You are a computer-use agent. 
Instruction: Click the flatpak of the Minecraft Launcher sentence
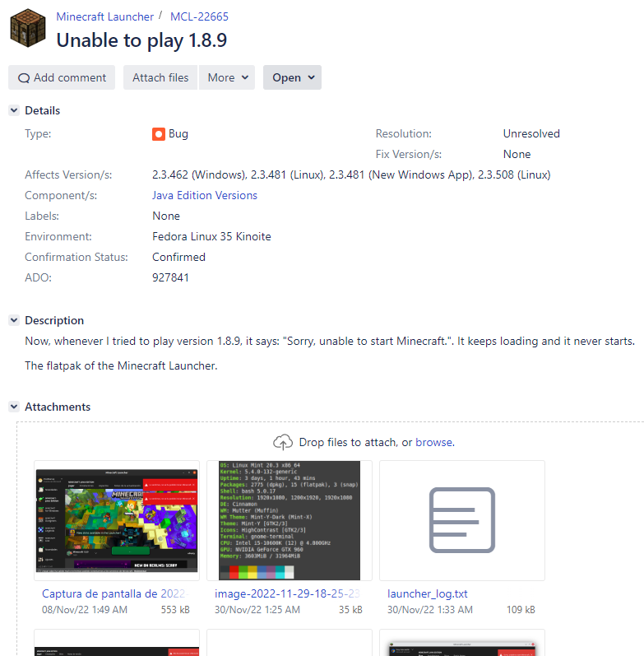[x=121, y=365]
